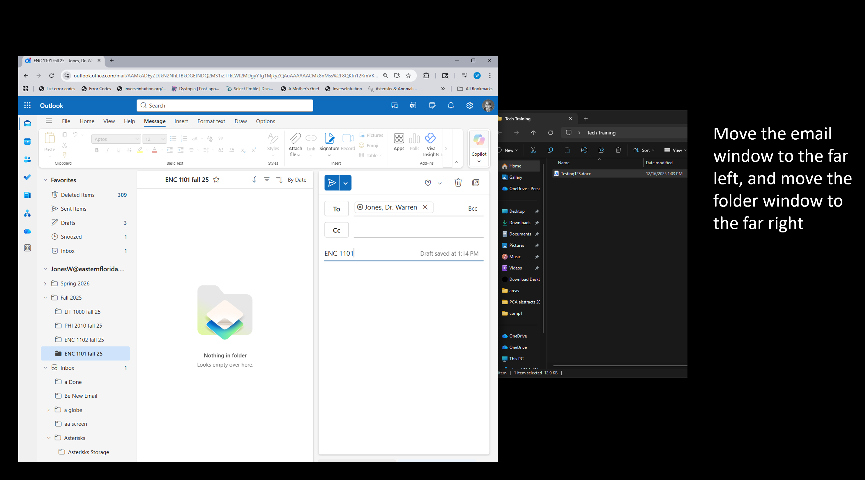Open the Calendar icon in the left rail

point(27,142)
